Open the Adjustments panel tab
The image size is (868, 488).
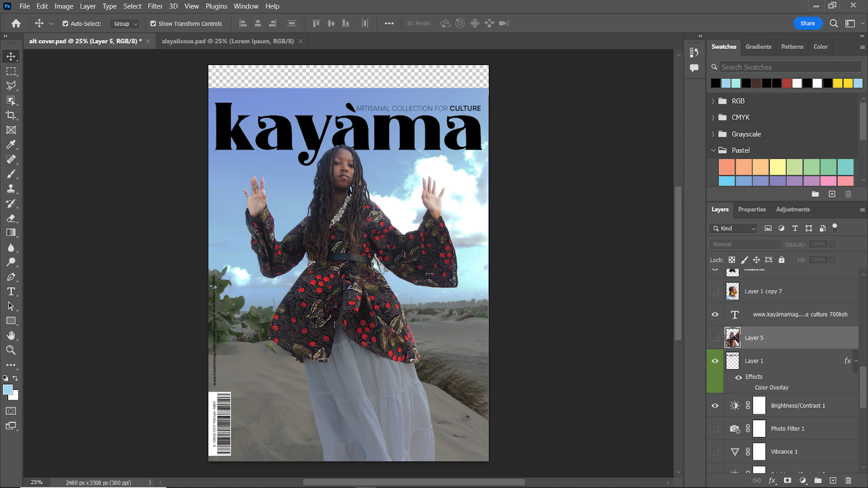793,209
